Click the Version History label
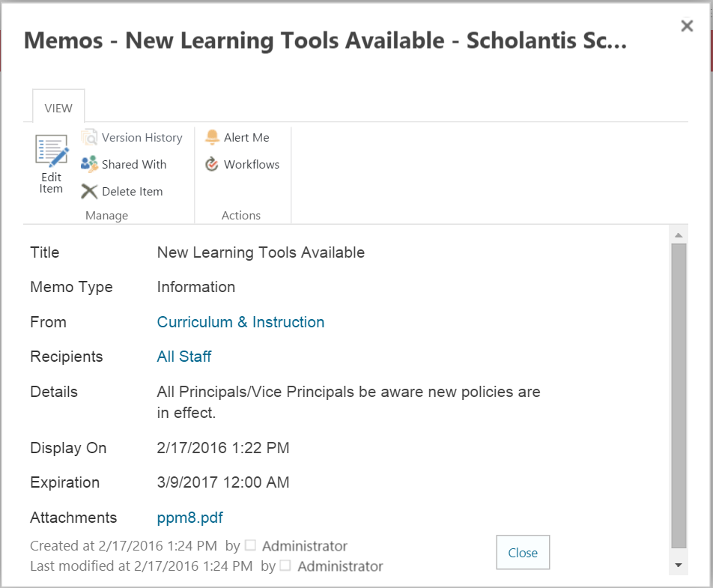Image resolution: width=713 pixels, height=588 pixels. click(142, 138)
